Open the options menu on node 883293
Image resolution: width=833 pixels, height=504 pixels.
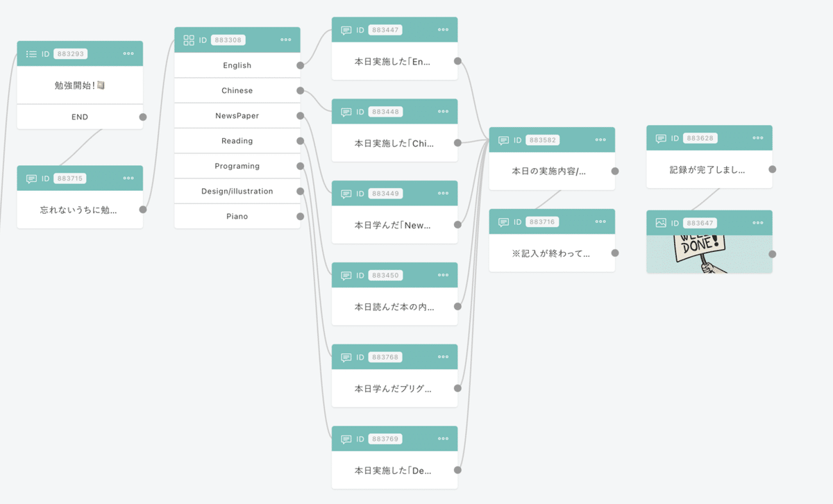click(128, 53)
